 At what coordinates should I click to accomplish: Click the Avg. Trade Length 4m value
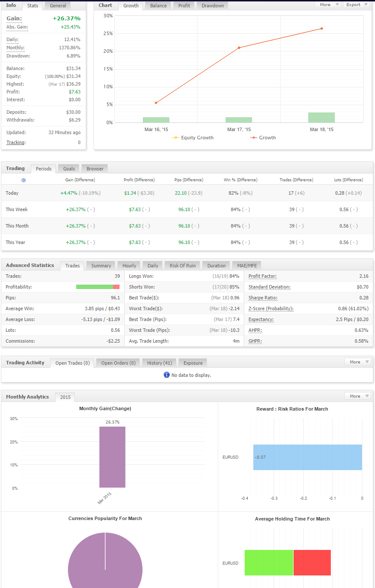coord(236,341)
